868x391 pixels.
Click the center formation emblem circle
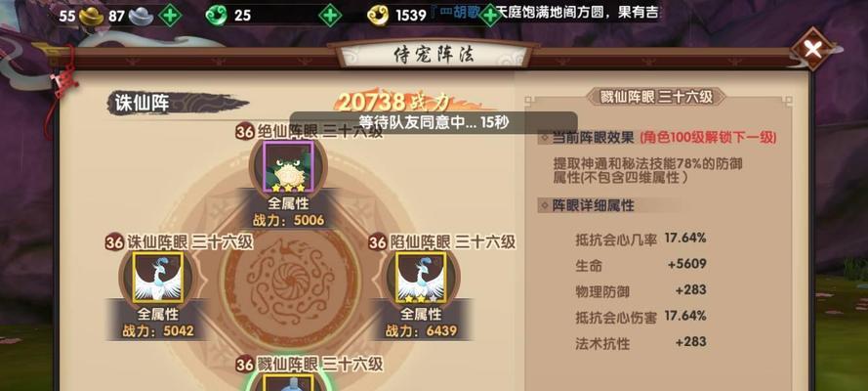click(x=290, y=281)
